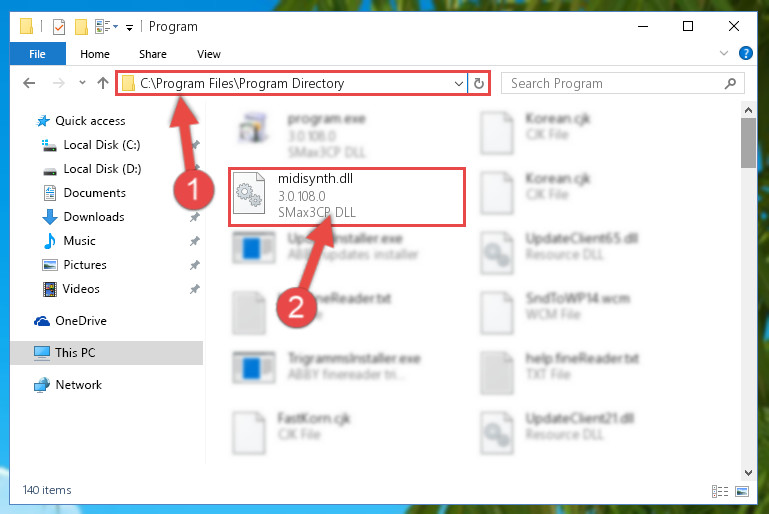Open Customize Quick Access Toolbar dropdown
769x514 pixels.
tap(129, 27)
